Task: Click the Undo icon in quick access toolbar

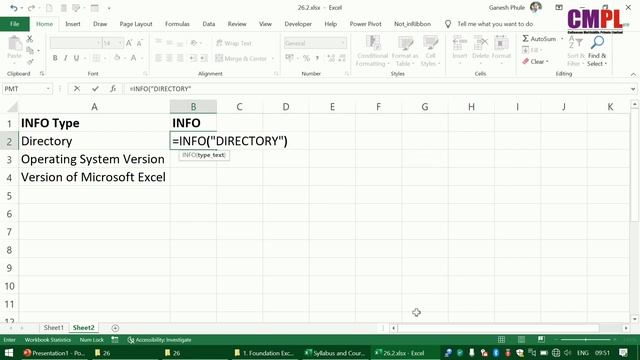Action: click(x=13, y=8)
